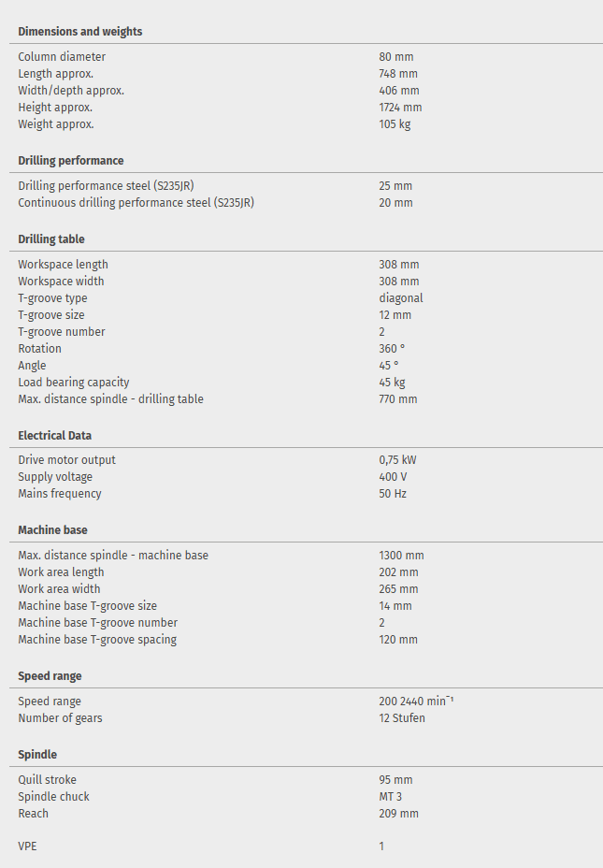The height and width of the screenshot is (868, 603).
Task: Select the 770 mm distance value
Action: (x=398, y=399)
